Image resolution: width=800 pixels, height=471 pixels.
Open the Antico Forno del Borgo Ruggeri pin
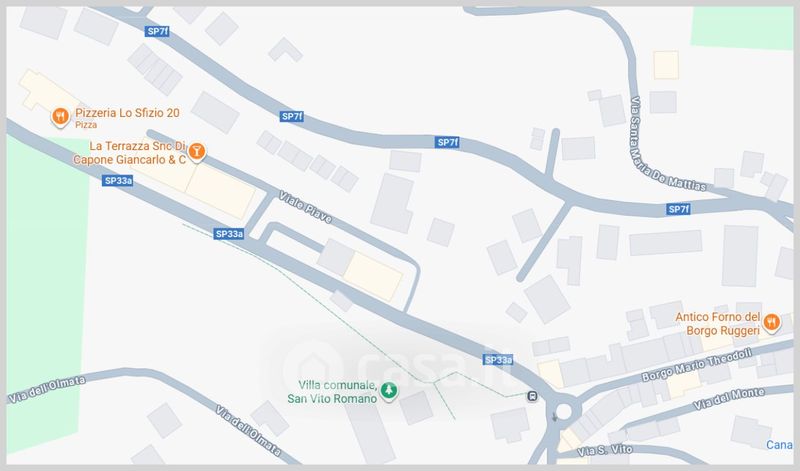[x=771, y=323]
